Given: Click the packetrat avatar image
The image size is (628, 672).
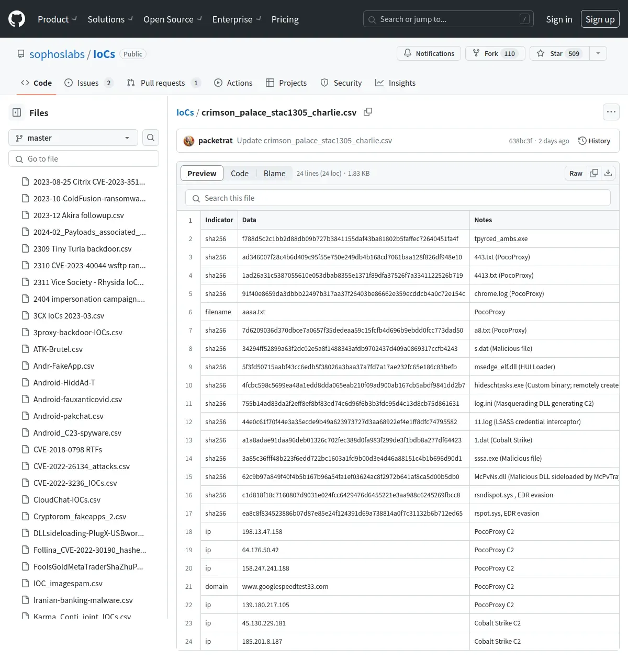Looking at the screenshot, I should coord(189,141).
